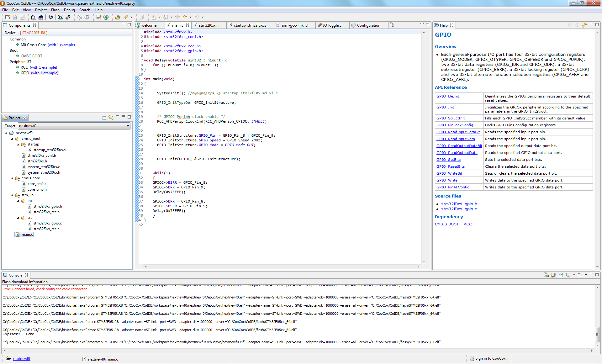Click the Flash Erase icon

(68, 17)
